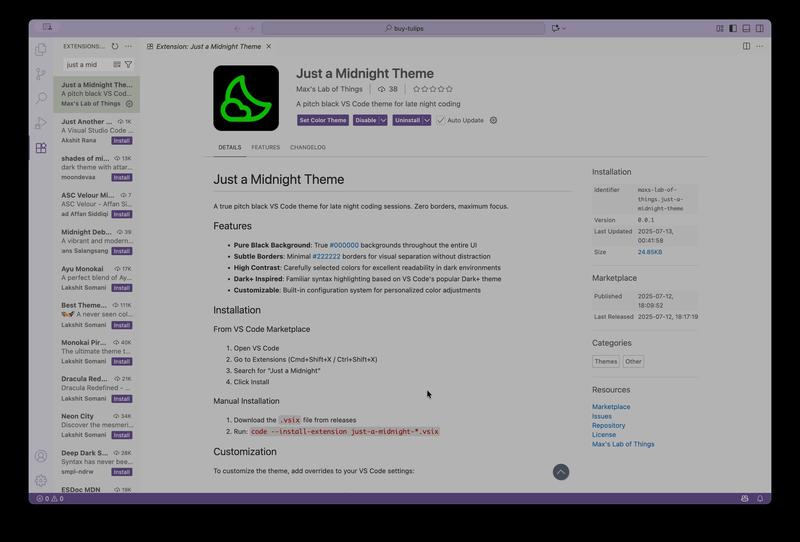Click the Set Color Theme button

coord(322,120)
